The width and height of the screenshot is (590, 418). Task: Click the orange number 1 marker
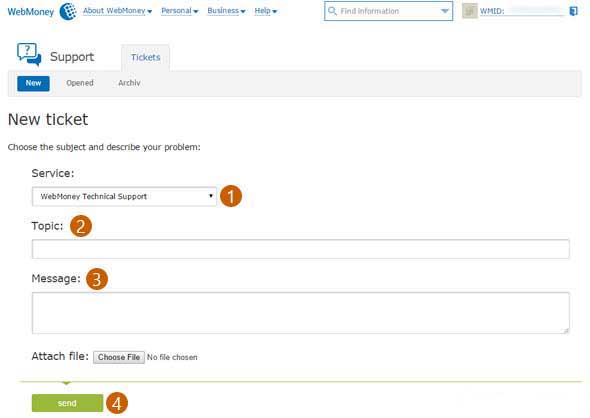pos(231,196)
